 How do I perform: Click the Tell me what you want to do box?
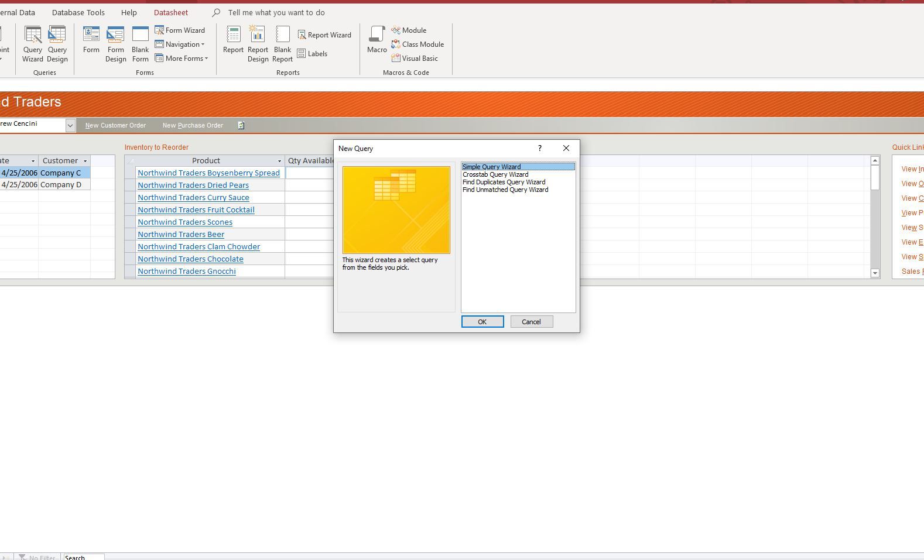click(276, 12)
